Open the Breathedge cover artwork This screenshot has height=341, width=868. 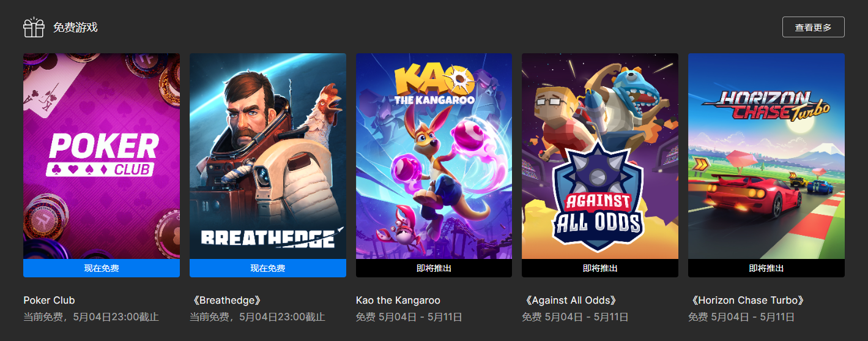268,156
